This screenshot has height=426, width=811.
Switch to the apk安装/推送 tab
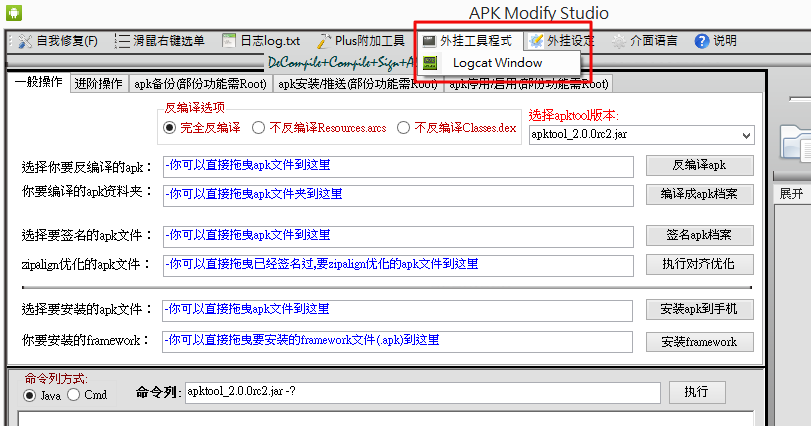pyautogui.click(x=357, y=84)
